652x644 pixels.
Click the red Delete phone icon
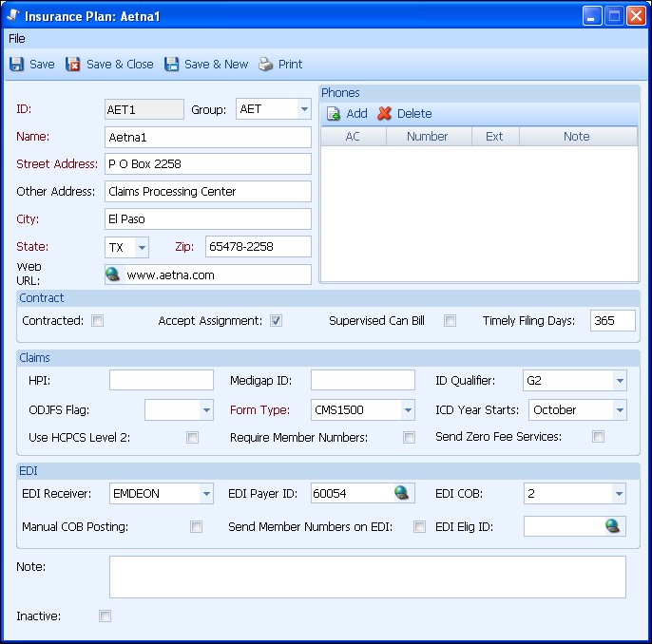click(x=384, y=114)
